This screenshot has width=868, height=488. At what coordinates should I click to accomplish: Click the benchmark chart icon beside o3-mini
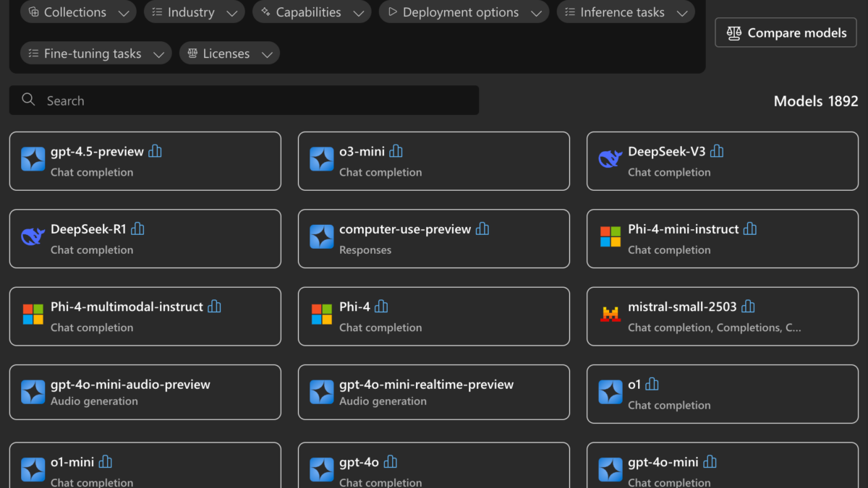[396, 151]
